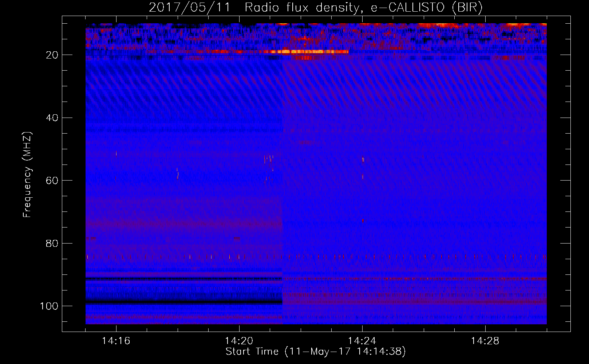Click the 14:20 time tick label

239,341
